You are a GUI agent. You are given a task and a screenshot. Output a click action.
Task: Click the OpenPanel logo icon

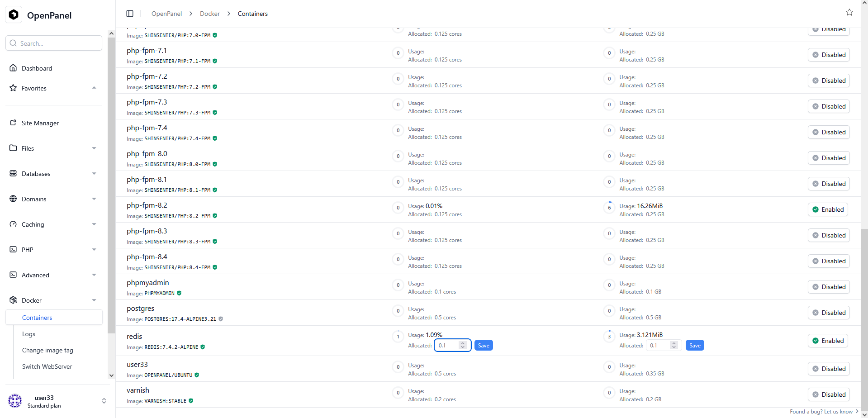(14, 15)
